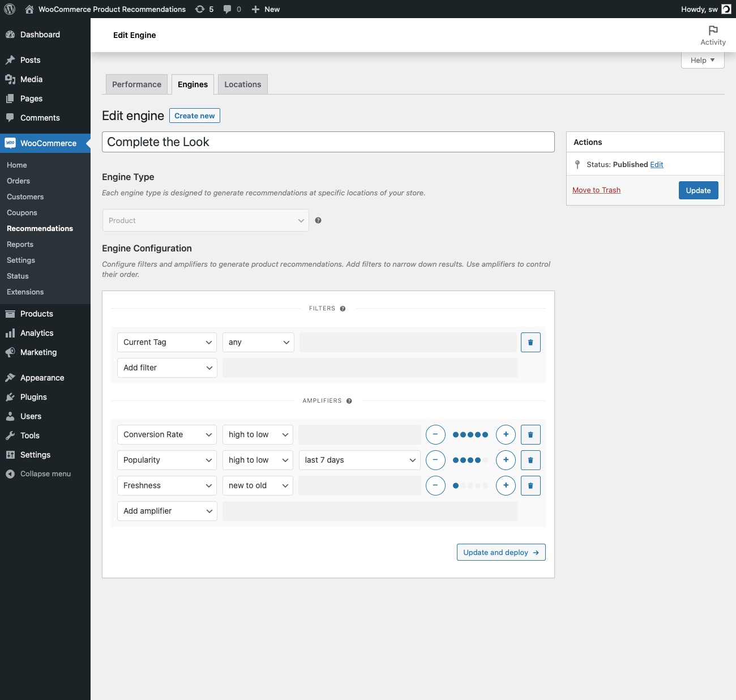Edit the engine name Complete the Look
This screenshot has width=736, height=700.
tap(328, 142)
